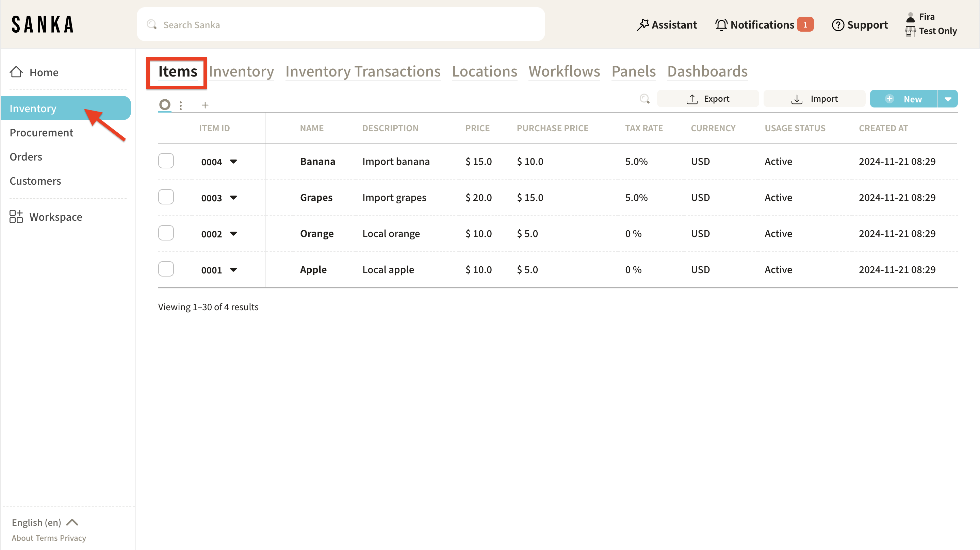980x550 pixels.
Task: Click the Support question mark icon
Action: click(x=838, y=25)
